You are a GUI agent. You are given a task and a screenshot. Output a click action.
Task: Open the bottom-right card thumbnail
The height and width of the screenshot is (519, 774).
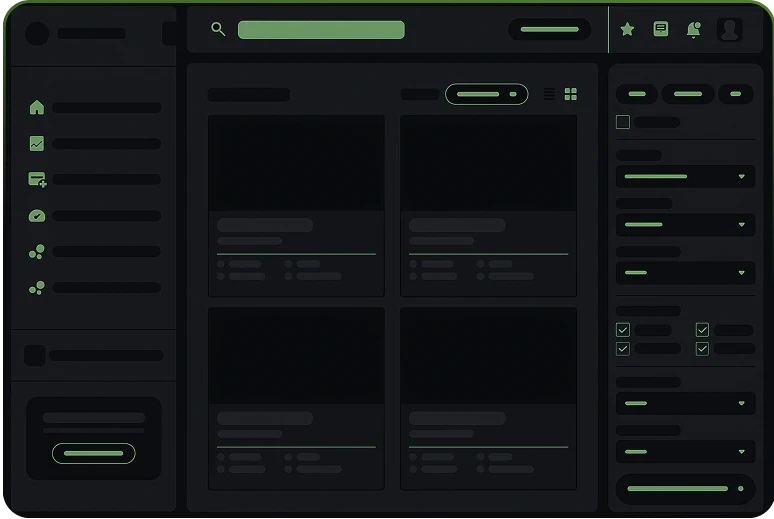pyautogui.click(x=488, y=356)
